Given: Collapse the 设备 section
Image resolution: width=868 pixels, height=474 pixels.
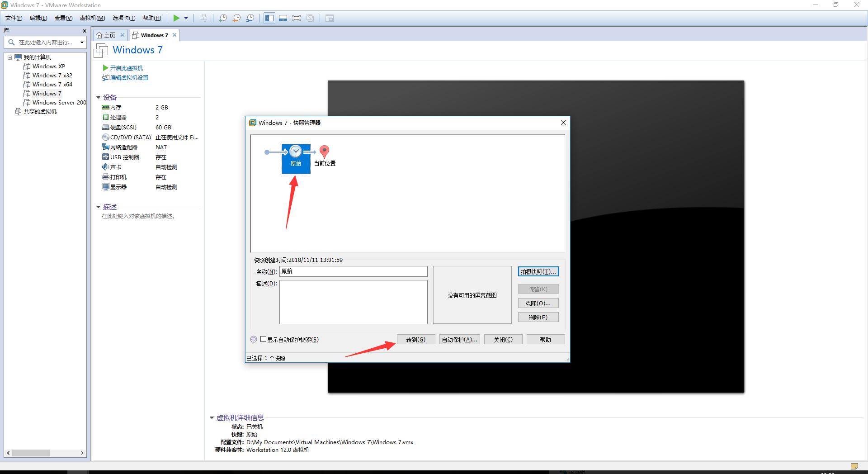Looking at the screenshot, I should [98, 97].
